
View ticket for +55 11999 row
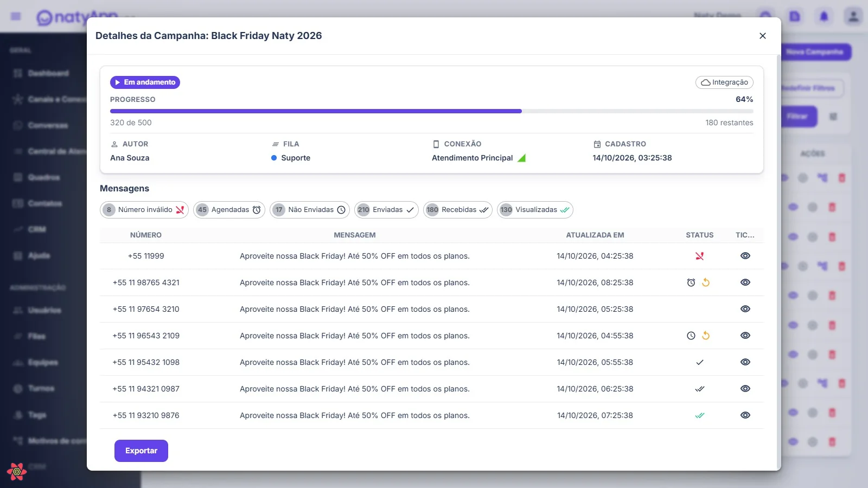point(745,256)
